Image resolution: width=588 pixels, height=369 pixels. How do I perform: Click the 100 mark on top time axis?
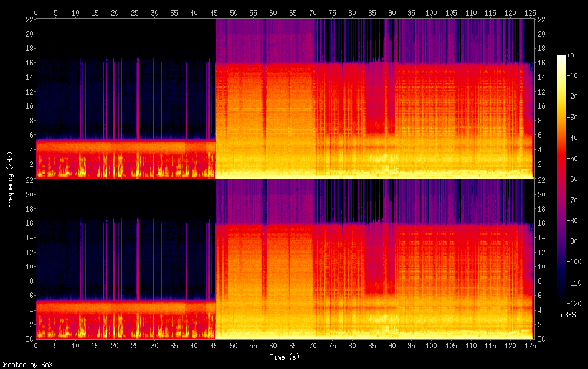coord(432,12)
